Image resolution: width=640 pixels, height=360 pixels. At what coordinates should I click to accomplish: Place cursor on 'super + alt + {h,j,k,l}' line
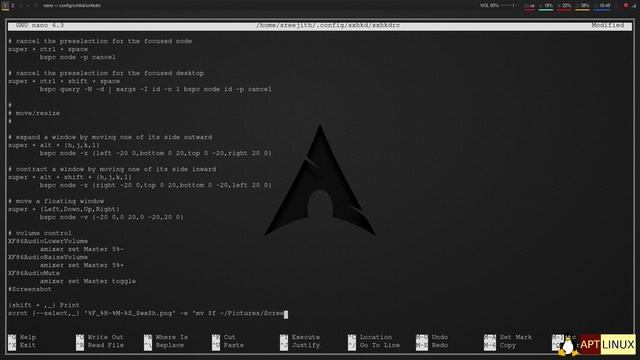54,145
